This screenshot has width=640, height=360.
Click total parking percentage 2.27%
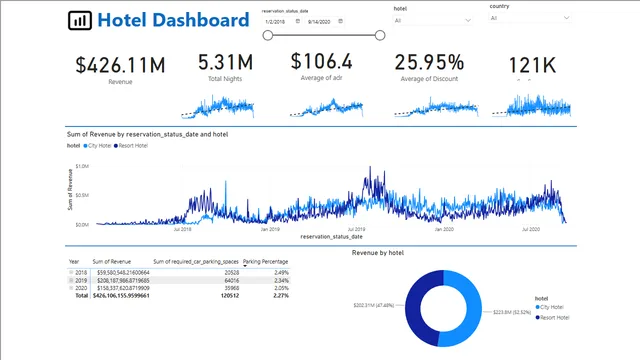pos(281,296)
